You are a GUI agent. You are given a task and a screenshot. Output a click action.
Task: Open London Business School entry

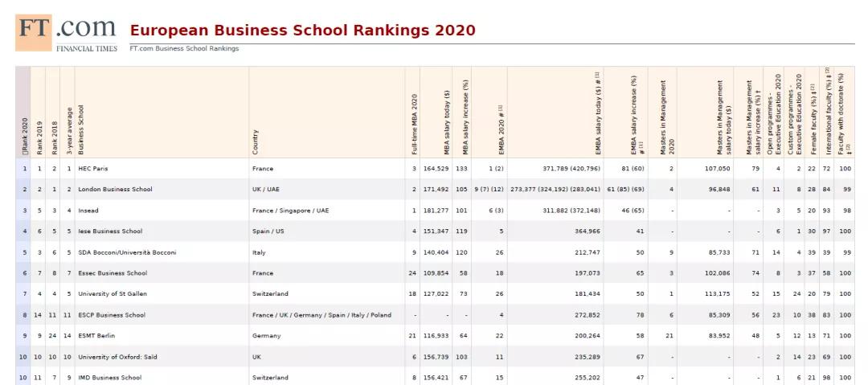[114, 190]
